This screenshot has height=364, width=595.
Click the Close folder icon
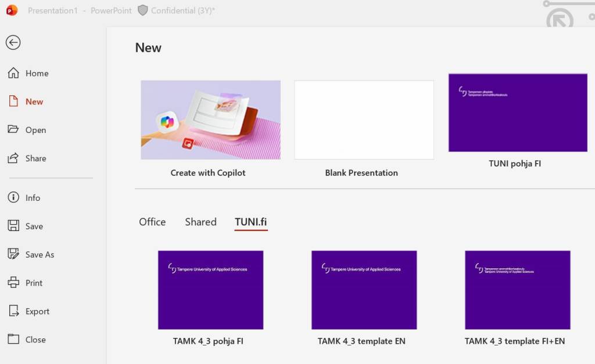point(13,339)
